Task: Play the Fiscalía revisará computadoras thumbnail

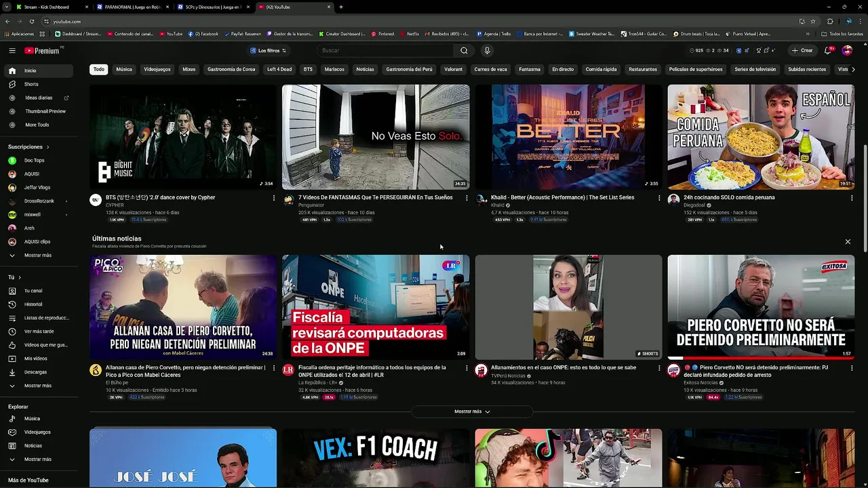Action: [x=376, y=307]
